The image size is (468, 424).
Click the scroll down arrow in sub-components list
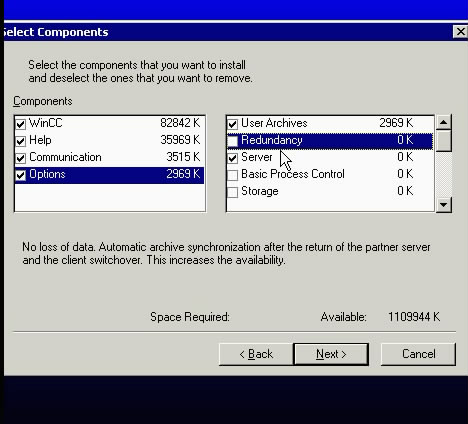(444, 204)
